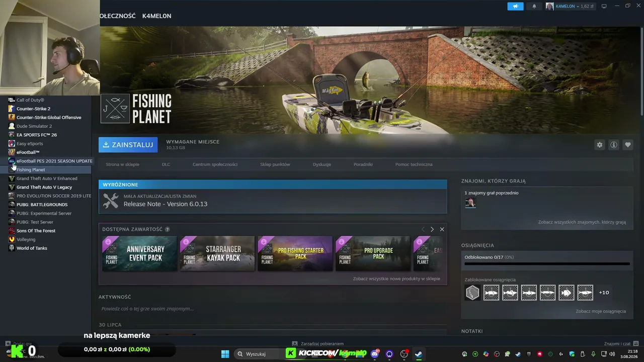
Task: Select Grand Theft Auto V Legacy
Action: 44,187
